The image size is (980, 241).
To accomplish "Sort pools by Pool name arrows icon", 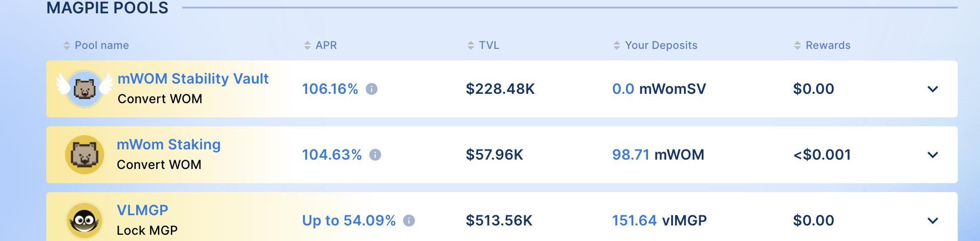I will [x=67, y=45].
